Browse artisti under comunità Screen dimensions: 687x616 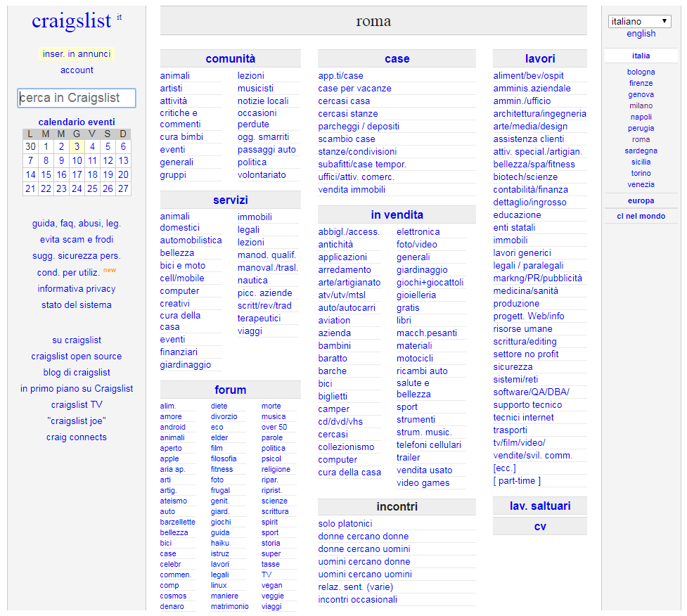[172, 88]
